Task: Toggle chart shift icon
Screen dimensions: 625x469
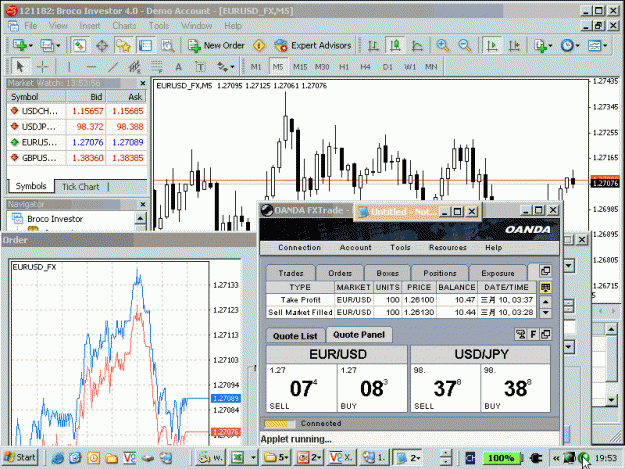Action: pyautogui.click(x=514, y=45)
